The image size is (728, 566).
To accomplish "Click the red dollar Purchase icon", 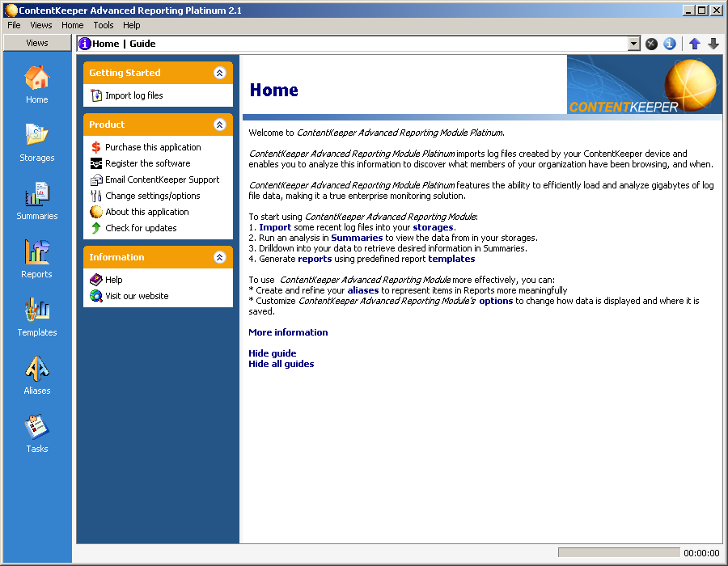I will coord(96,147).
